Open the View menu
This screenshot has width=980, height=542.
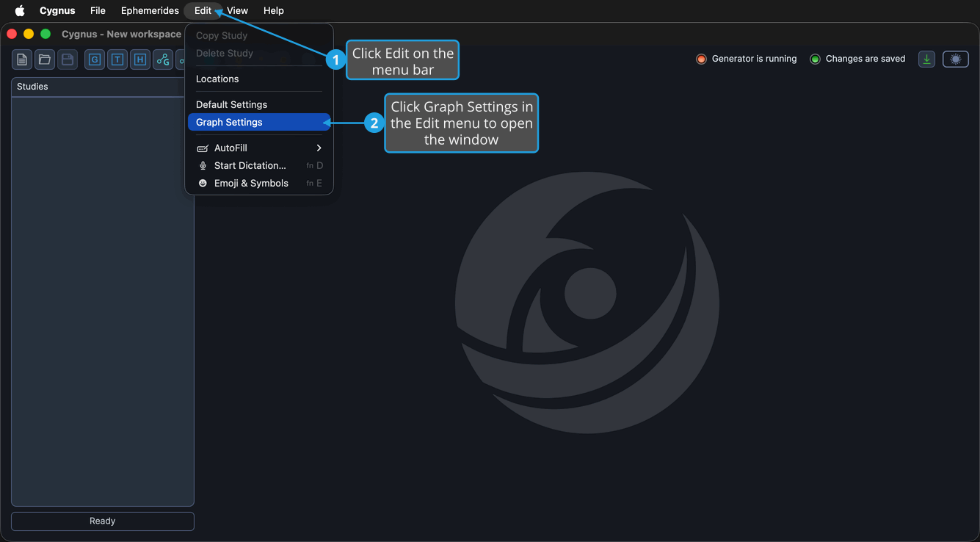(x=237, y=10)
